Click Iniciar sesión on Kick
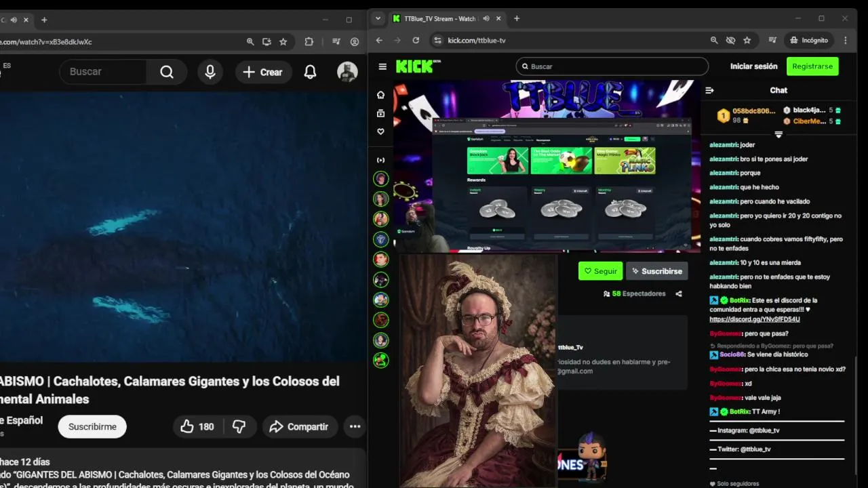This screenshot has width=868, height=488. tap(753, 66)
